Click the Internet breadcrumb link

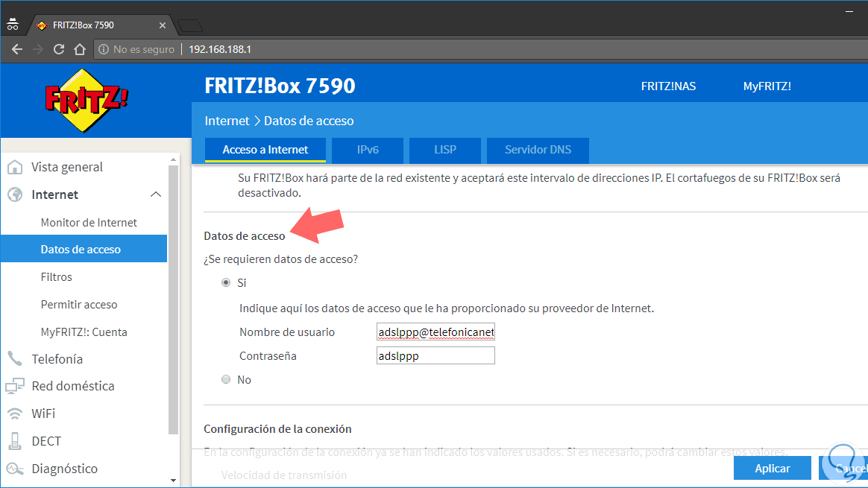pos(227,121)
